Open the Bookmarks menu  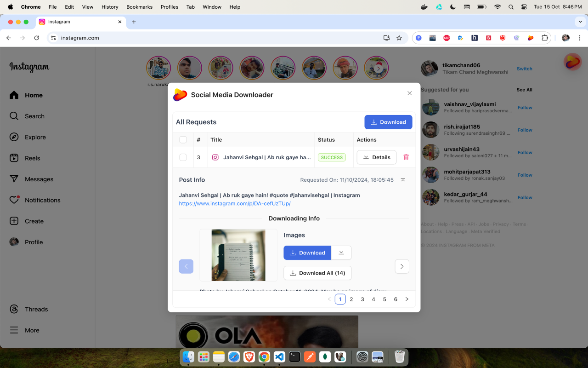pos(139,7)
